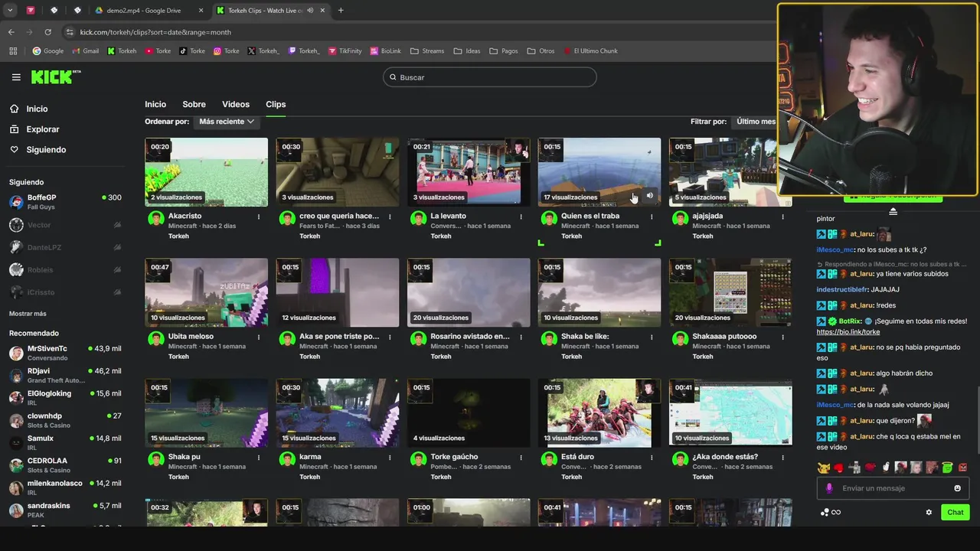Open three-dot menu for 'Quien es el traba'
This screenshot has height=551, width=980.
click(x=652, y=217)
